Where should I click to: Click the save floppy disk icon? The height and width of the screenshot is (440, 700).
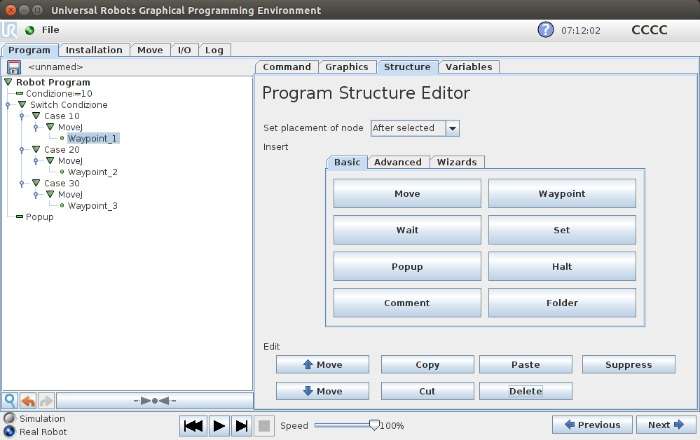point(14,67)
